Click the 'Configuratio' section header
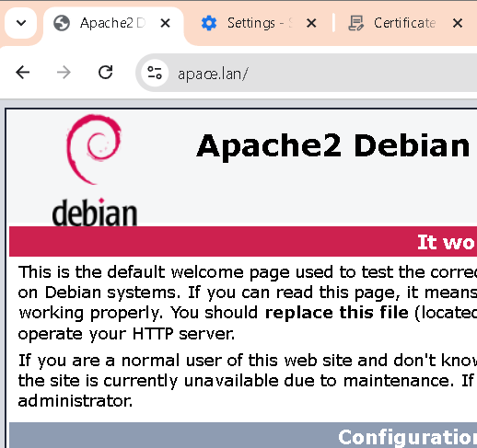477x448 pixels. (x=243, y=435)
